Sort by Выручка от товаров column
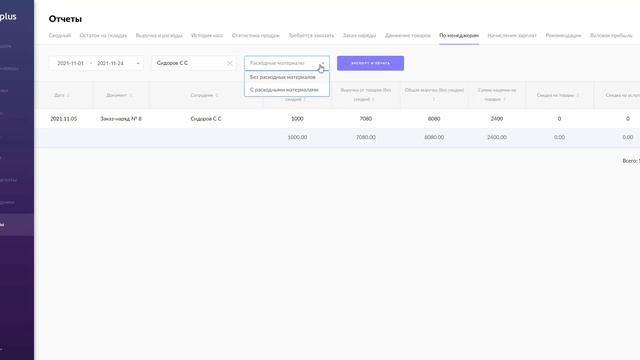The height and width of the screenshot is (360, 640). (x=366, y=94)
